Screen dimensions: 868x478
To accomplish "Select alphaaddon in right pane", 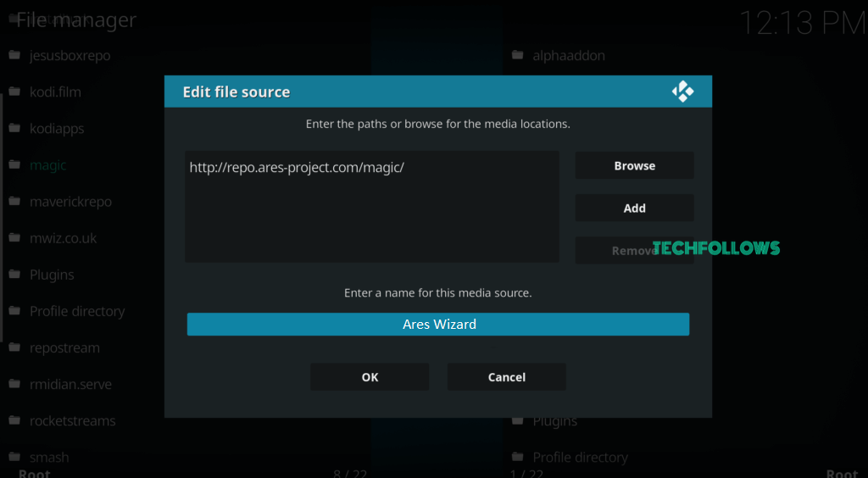I will coord(569,56).
